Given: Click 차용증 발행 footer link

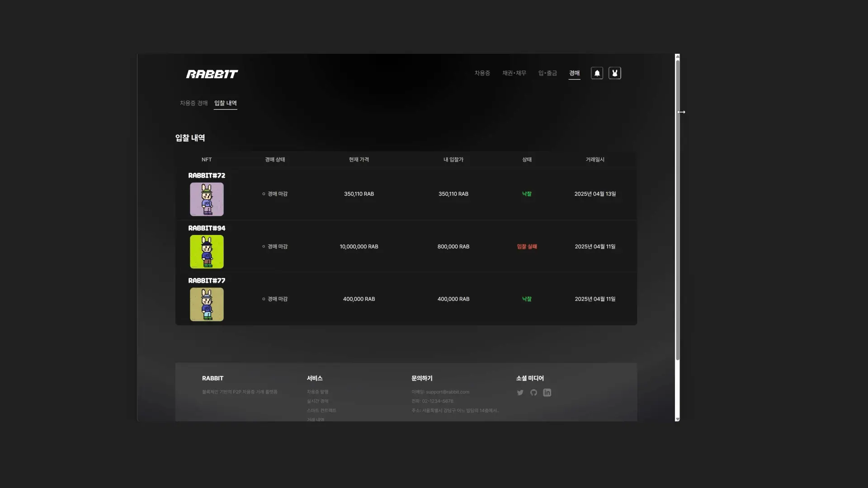Looking at the screenshot, I should [x=317, y=392].
